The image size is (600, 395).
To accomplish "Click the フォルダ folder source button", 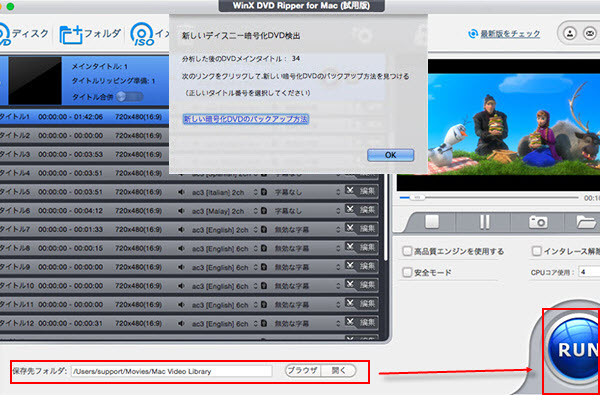I will [90, 34].
